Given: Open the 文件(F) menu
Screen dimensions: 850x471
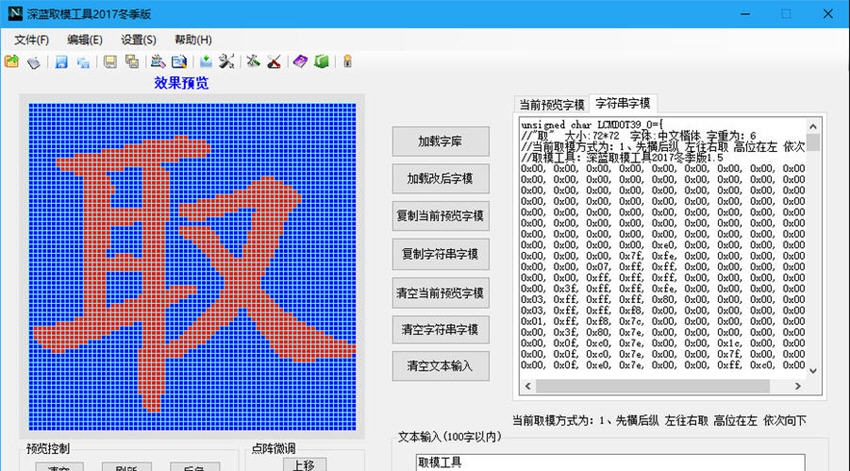Looking at the screenshot, I should click(x=31, y=40).
